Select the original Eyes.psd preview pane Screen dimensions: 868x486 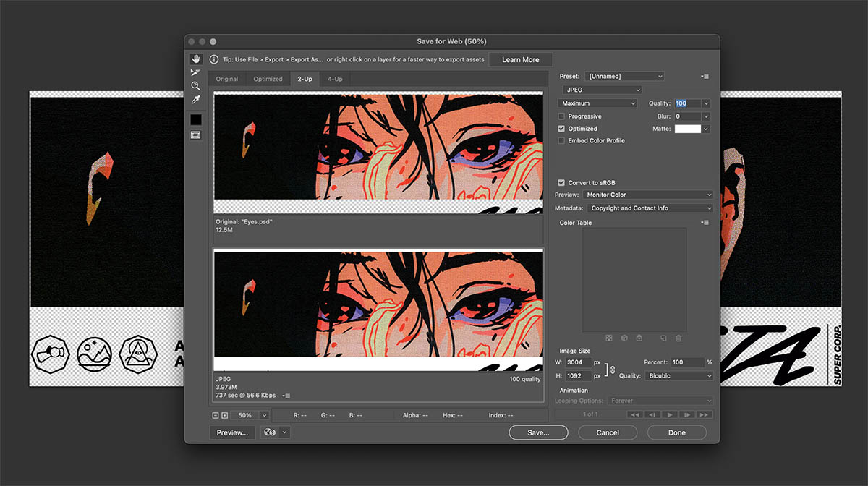pos(378,153)
